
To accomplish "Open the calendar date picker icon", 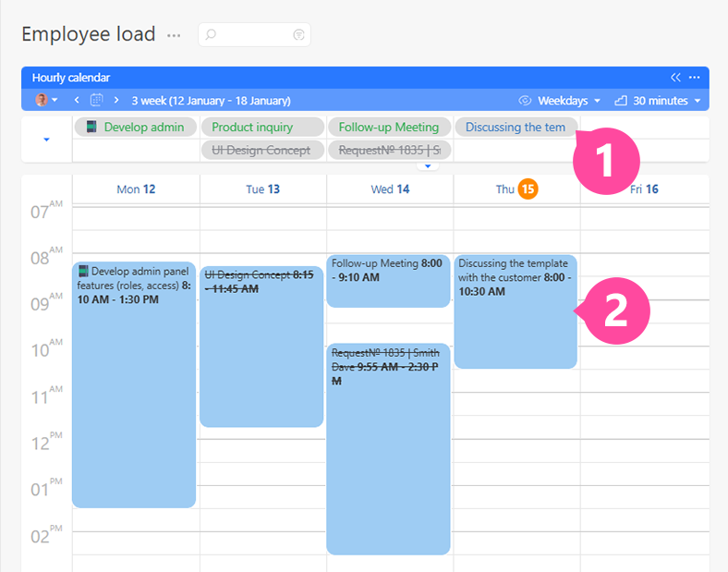I will 96,100.
